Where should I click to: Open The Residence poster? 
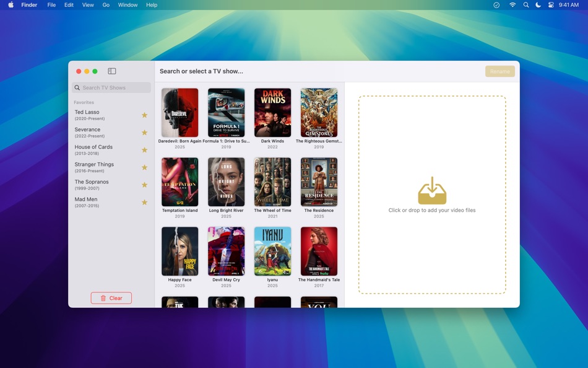click(x=319, y=182)
